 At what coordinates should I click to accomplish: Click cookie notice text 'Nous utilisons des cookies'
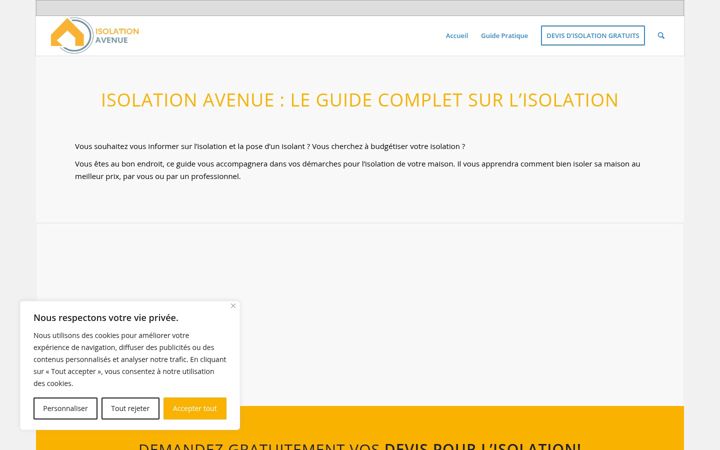click(129, 359)
